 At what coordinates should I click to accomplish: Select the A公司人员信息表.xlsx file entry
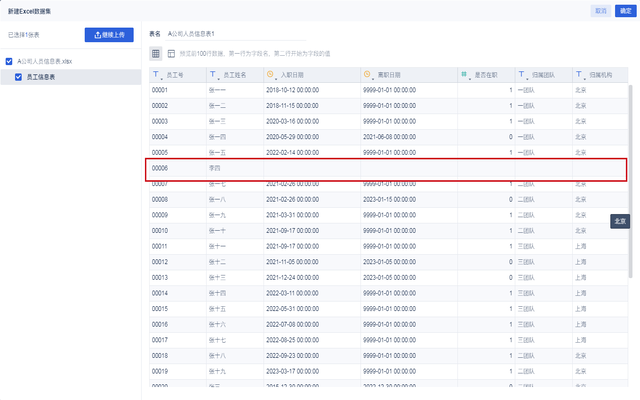point(44,61)
